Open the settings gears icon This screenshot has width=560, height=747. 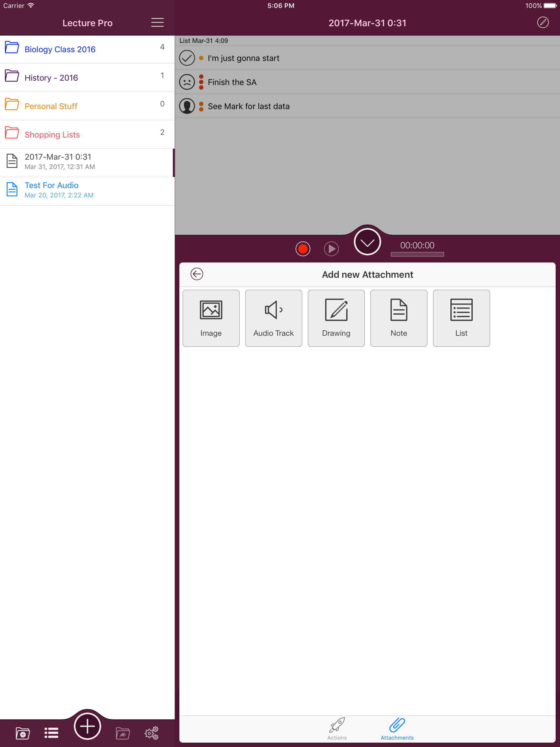pos(151,733)
